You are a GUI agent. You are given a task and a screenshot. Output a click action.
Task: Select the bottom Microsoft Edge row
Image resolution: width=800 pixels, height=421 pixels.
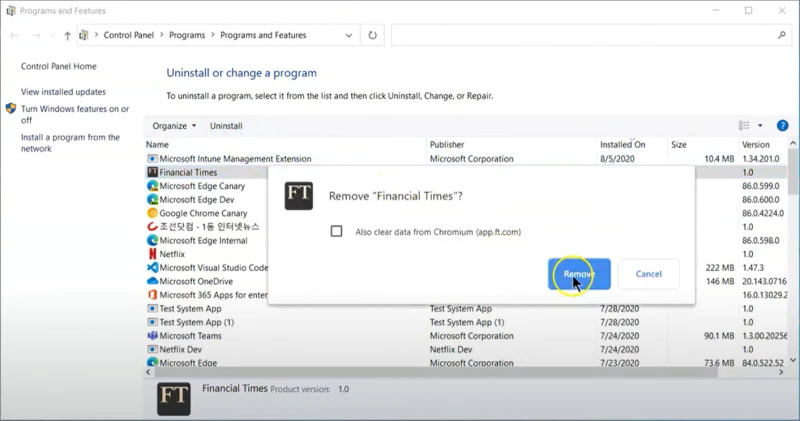coord(466,363)
